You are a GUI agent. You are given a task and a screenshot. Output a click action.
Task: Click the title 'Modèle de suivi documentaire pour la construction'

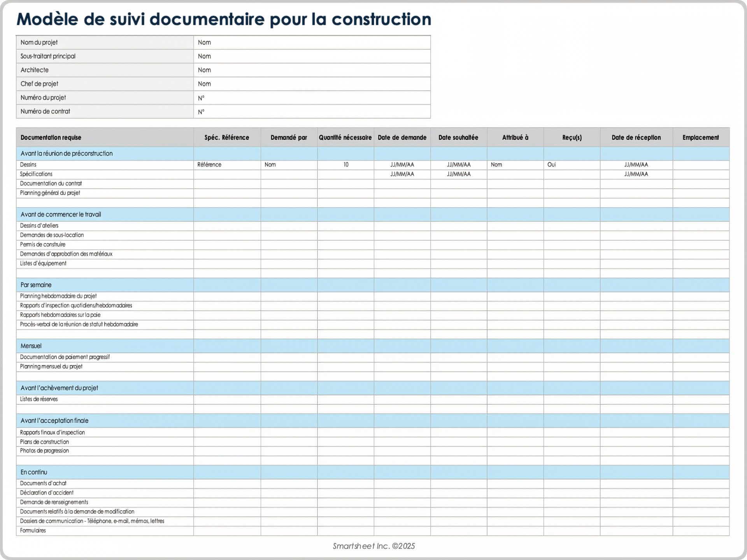(224, 19)
